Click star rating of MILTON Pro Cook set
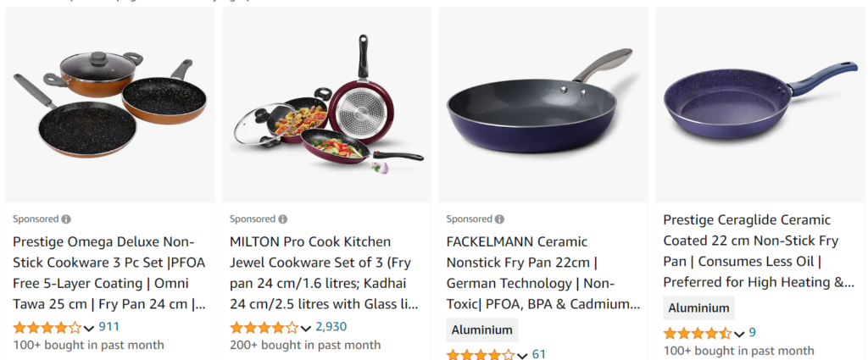Viewport: 868px width, 360px height. click(x=264, y=327)
